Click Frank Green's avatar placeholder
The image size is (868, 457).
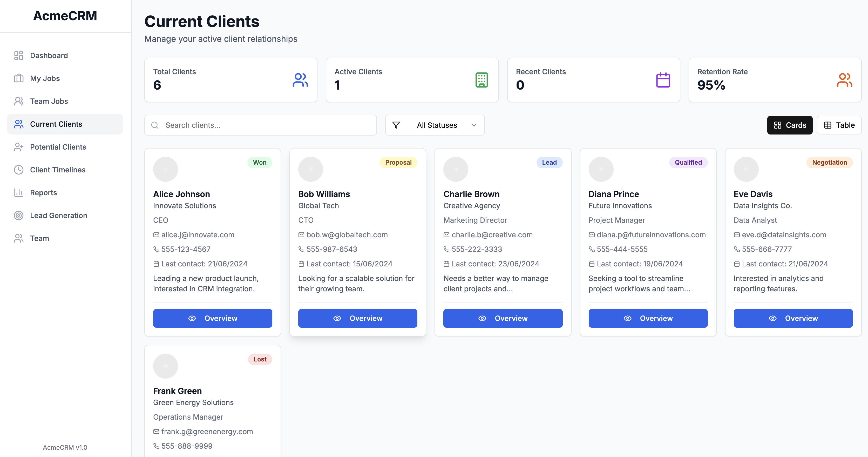(x=165, y=366)
